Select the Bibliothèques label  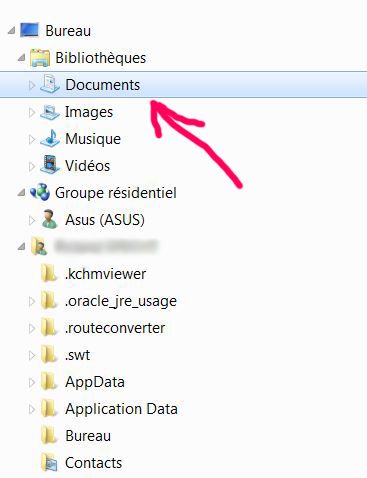(100, 58)
